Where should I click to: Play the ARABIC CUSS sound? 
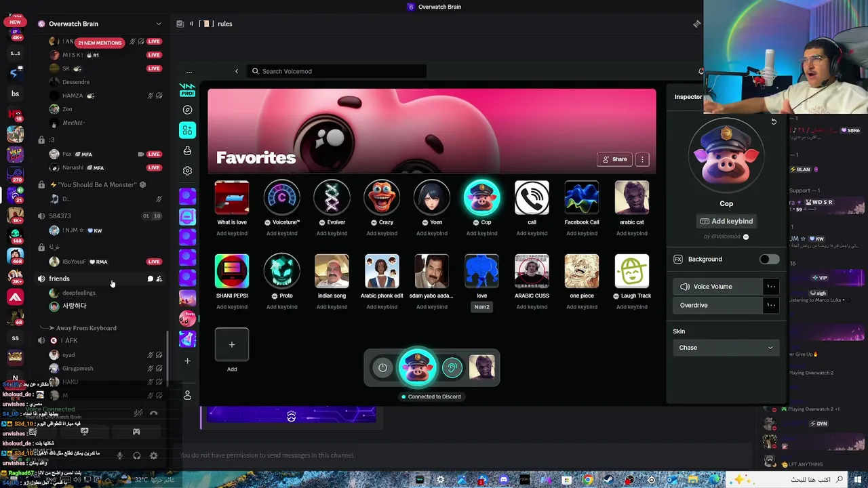532,271
